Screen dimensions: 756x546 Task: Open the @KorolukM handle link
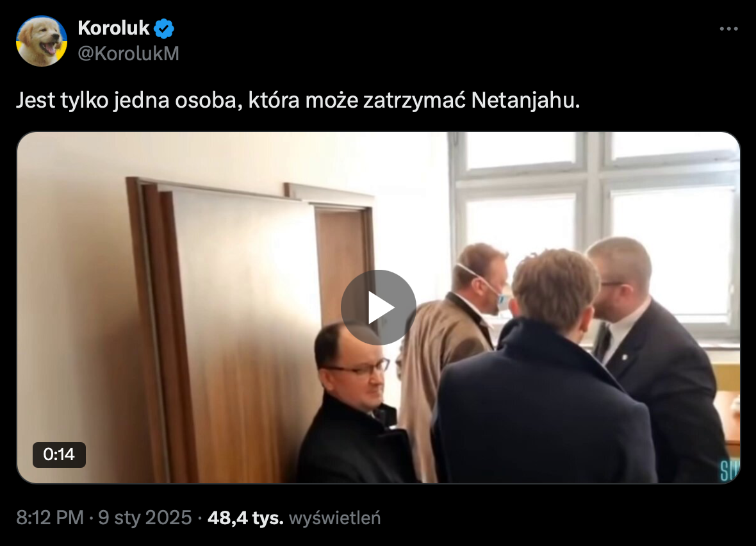(128, 54)
